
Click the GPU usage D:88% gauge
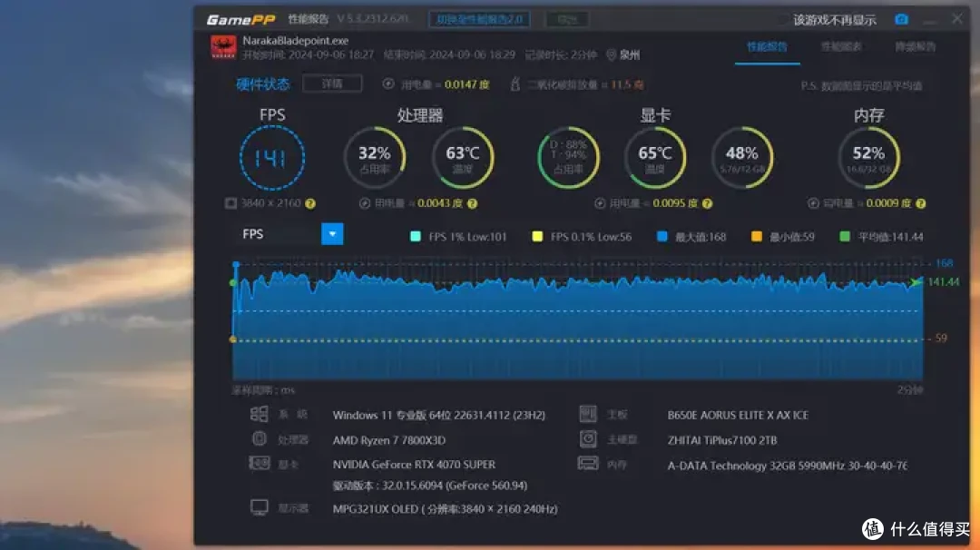[x=568, y=158]
